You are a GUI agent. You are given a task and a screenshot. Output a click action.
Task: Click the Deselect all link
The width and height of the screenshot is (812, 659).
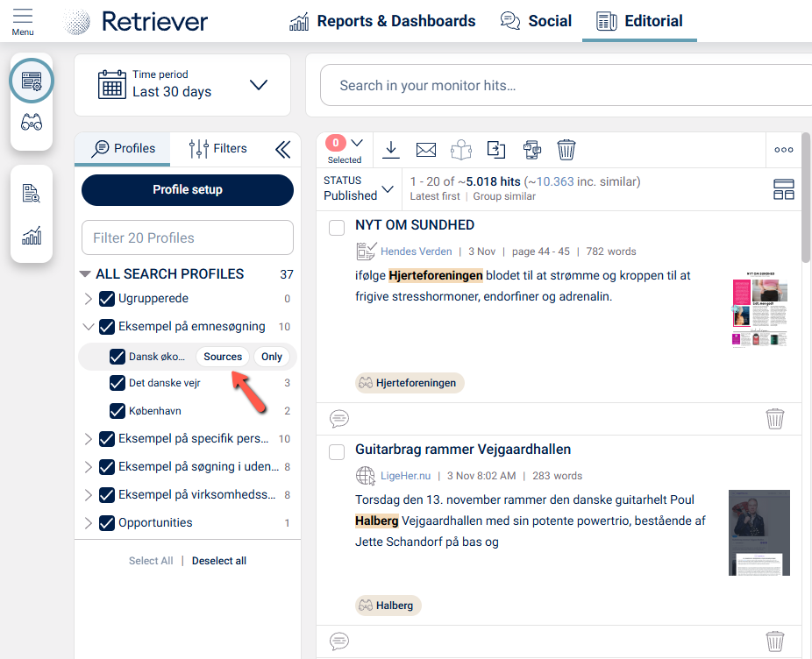point(219,561)
